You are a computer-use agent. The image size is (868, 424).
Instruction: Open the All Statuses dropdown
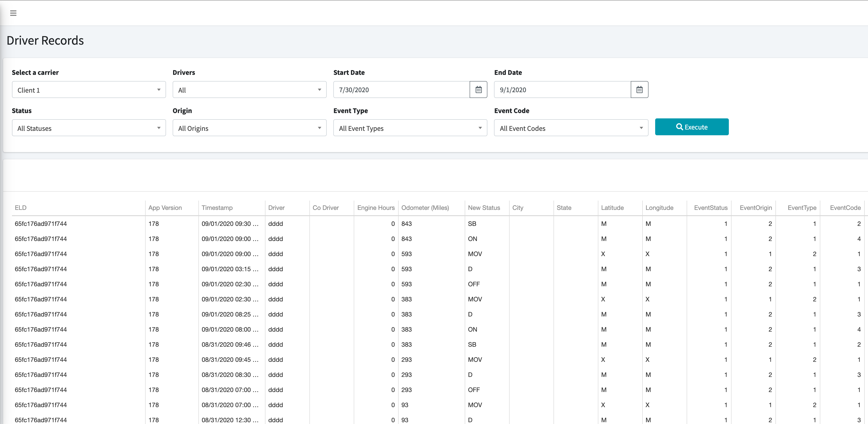(89, 128)
